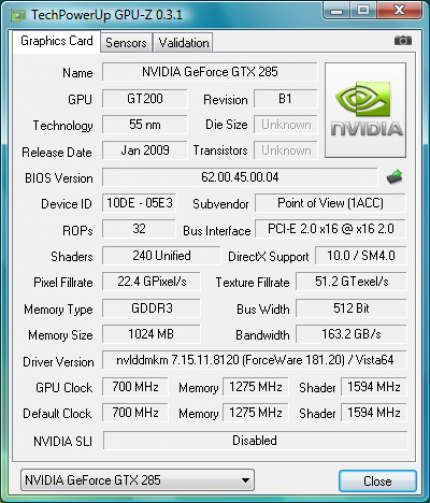Click Default Clock row Shader 1594 MHz
This screenshot has height=503, width=430.
click(374, 413)
